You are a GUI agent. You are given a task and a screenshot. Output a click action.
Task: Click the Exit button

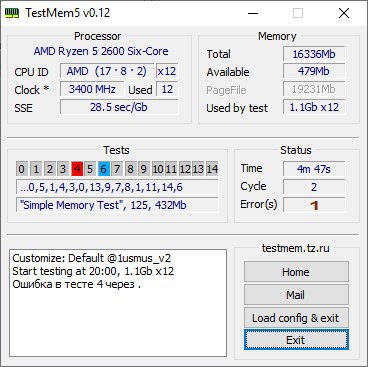[296, 340]
